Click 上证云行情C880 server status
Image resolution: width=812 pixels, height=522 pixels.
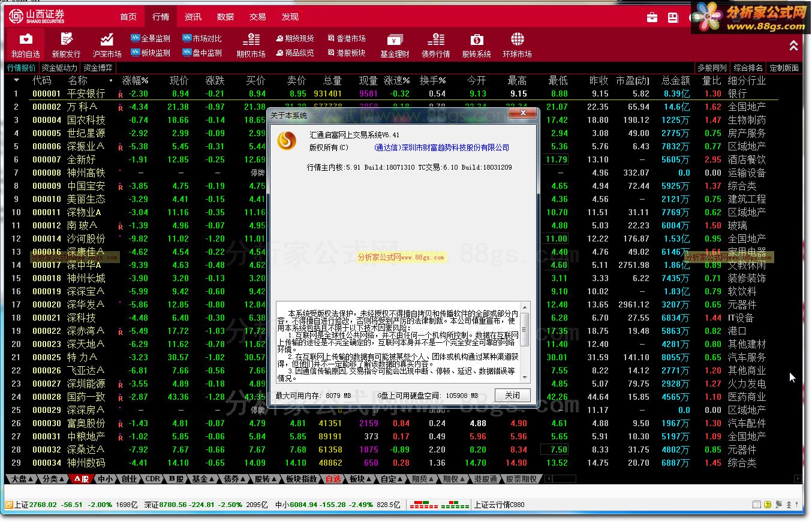[x=499, y=505]
